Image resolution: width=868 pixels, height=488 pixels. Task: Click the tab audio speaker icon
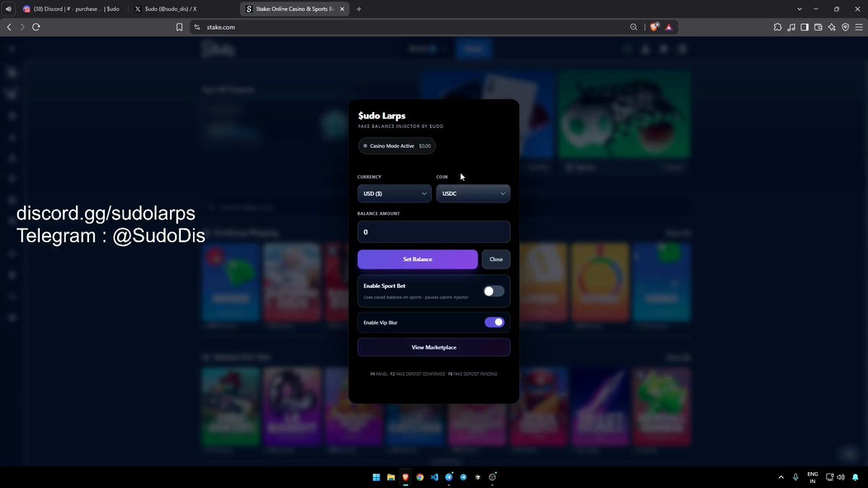pyautogui.click(x=8, y=9)
